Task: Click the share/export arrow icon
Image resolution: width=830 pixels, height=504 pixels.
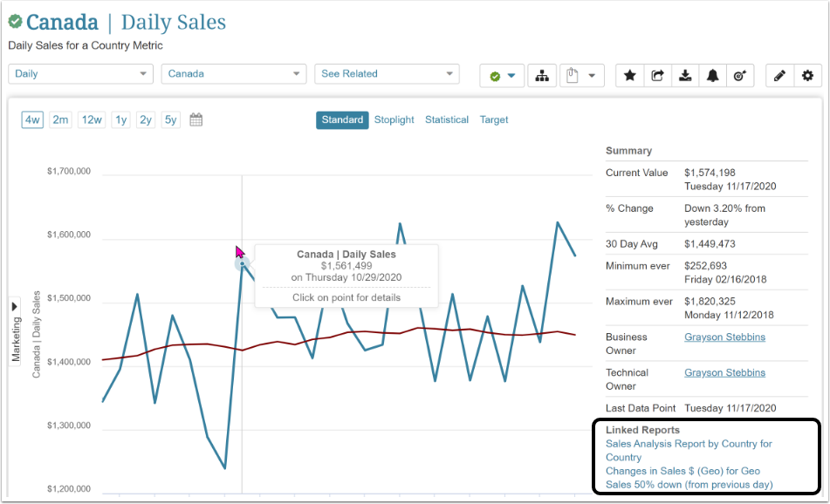Action: pos(657,76)
